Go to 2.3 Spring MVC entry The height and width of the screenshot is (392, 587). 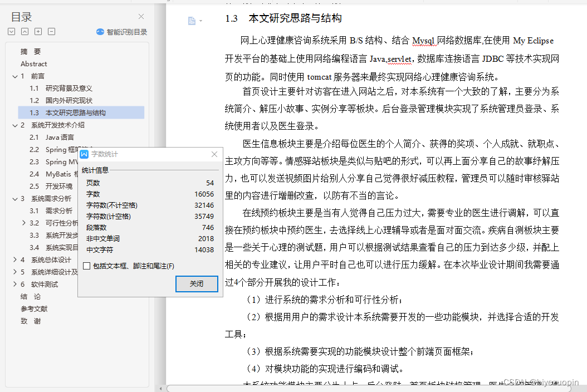[x=53, y=161]
